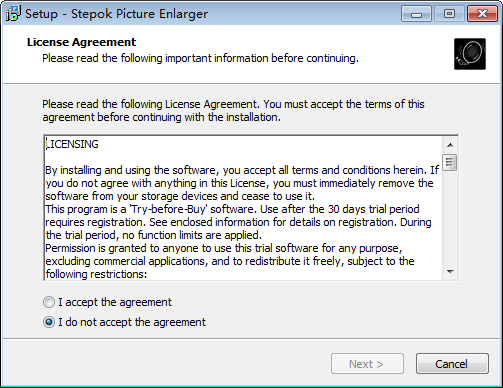Image resolution: width=503 pixels, height=388 pixels.
Task: Click the Cancel button
Action: 452,364
